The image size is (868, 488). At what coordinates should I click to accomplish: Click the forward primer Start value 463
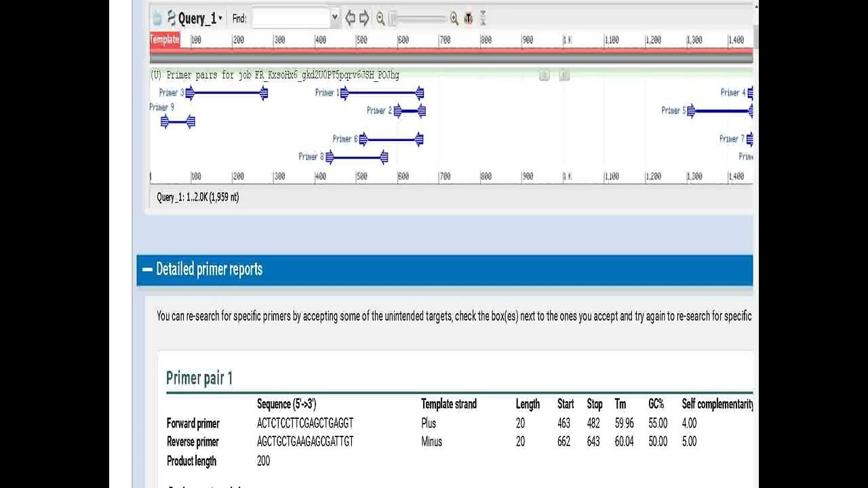564,423
